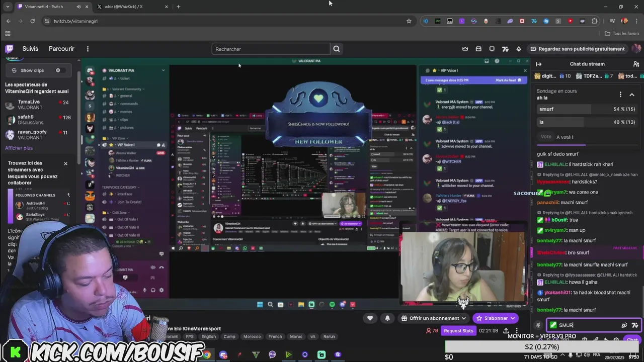
Task: Mute the tab audio speaker icon
Action: coord(78,7)
